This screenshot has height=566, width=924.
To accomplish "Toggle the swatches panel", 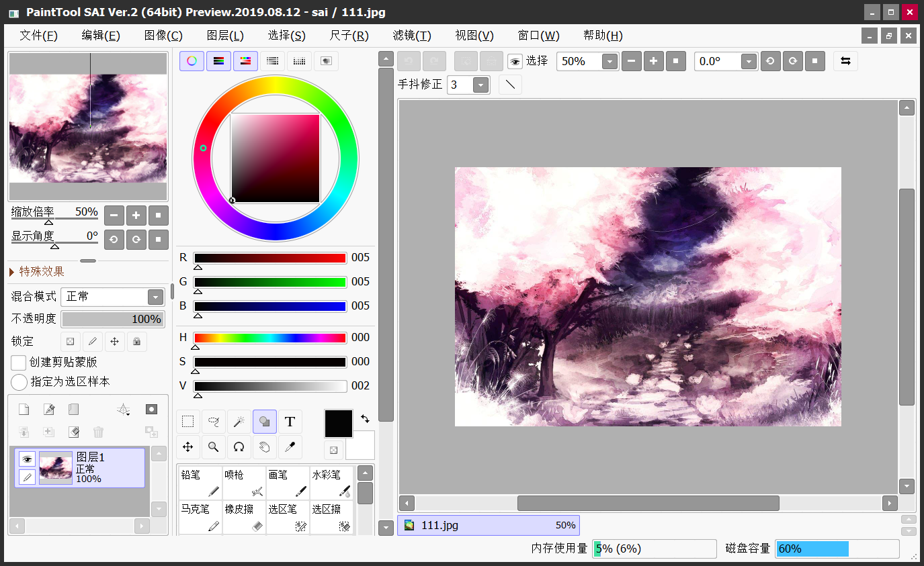I will 299,61.
